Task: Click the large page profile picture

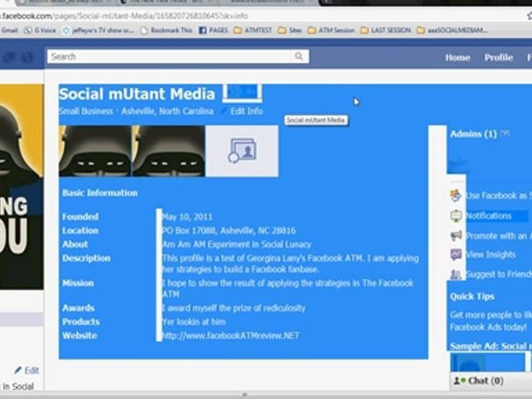Action: click(x=22, y=187)
